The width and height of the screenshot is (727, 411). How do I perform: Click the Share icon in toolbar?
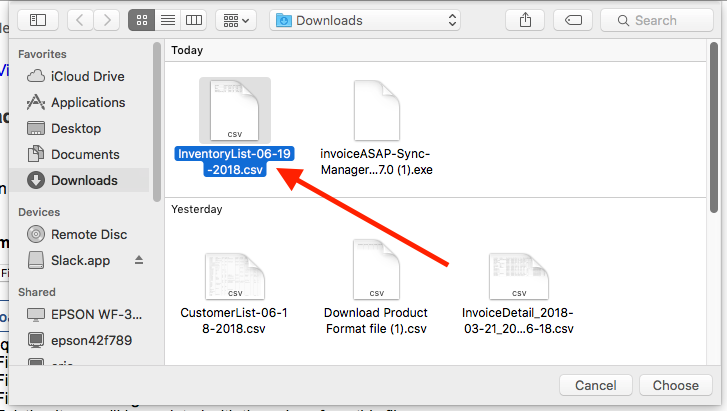[525, 20]
